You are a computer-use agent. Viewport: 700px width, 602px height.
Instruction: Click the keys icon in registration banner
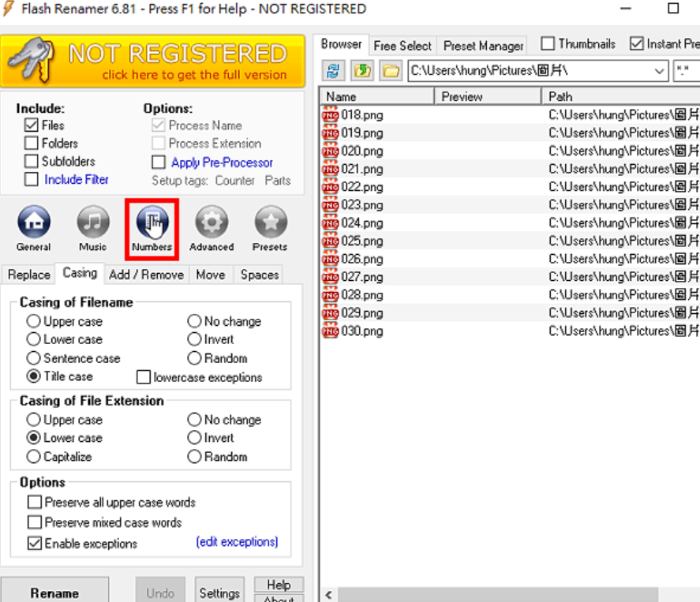32,60
